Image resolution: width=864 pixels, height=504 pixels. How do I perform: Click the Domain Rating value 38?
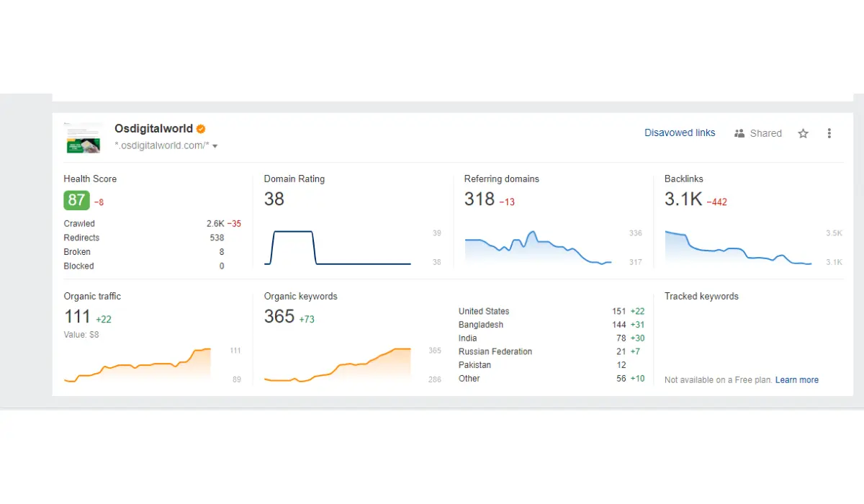(274, 199)
